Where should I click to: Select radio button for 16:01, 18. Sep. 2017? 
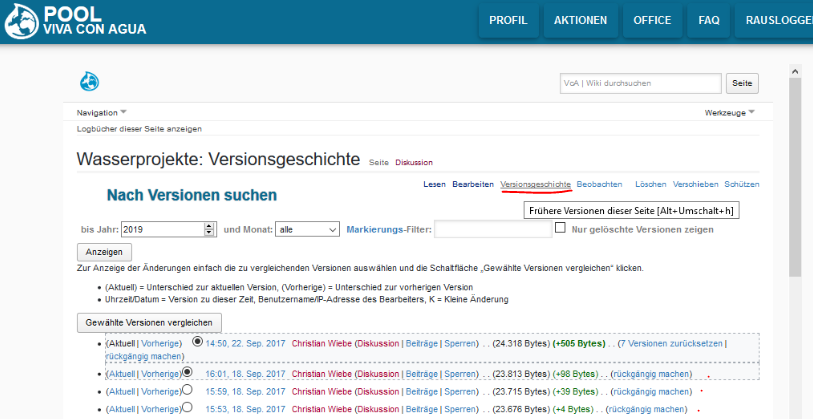point(187,373)
